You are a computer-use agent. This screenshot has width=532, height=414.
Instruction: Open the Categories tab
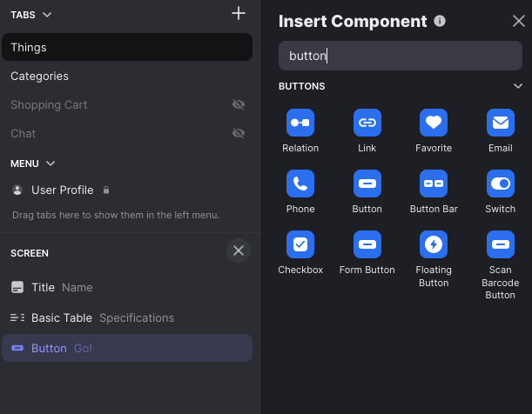tap(127, 77)
